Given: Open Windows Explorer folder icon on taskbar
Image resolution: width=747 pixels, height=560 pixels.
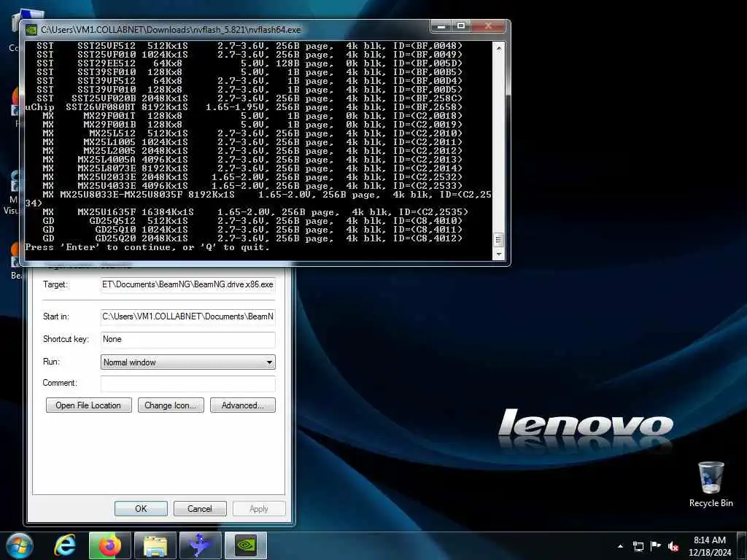Looking at the screenshot, I should click(155, 545).
